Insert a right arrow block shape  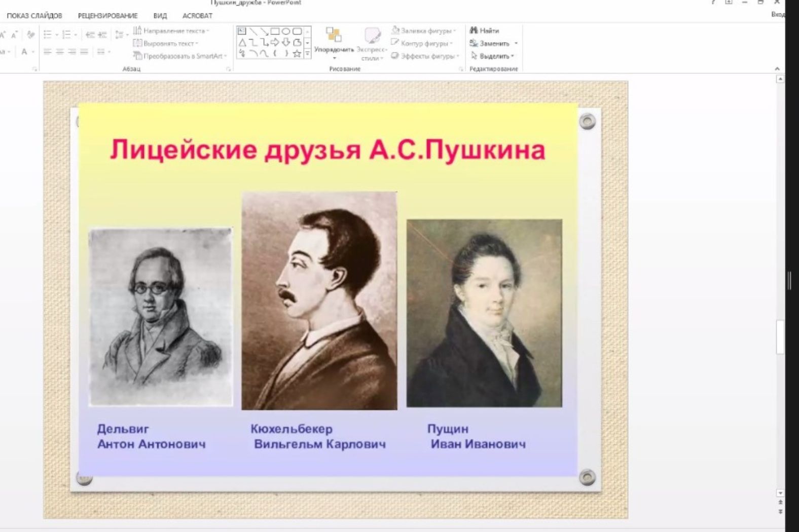275,43
